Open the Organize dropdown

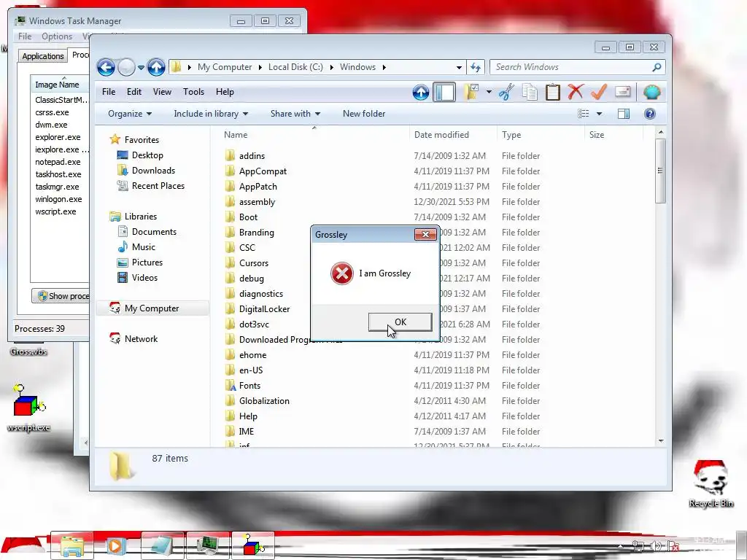[x=130, y=114]
